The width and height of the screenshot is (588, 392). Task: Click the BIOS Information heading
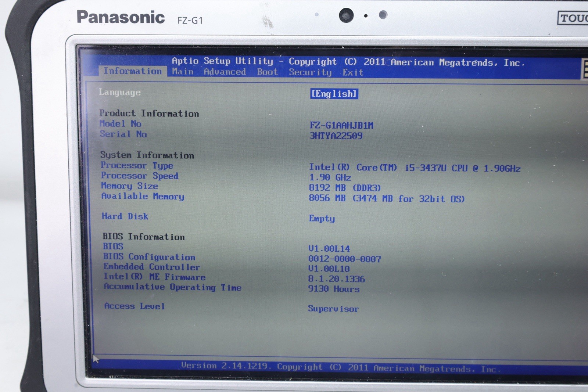point(144,237)
